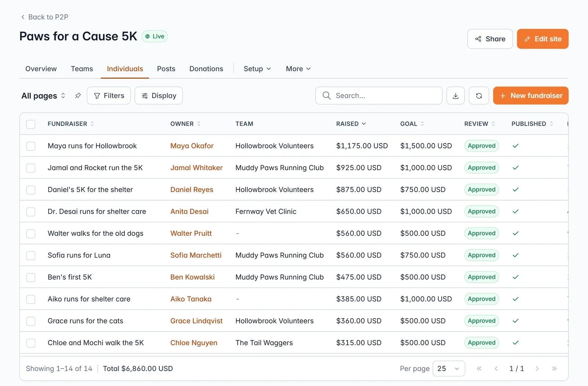Open the All pages view selector
Image resolution: width=588 pixels, height=386 pixels.
coord(43,96)
